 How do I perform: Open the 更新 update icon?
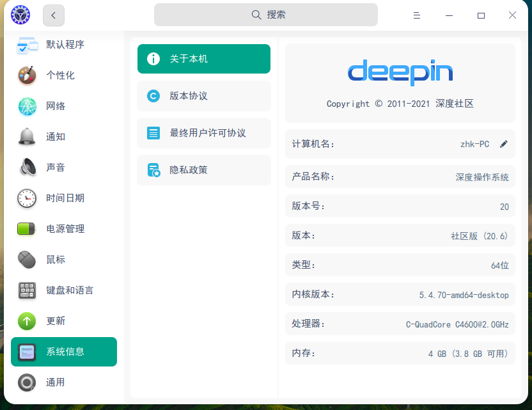tap(26, 320)
